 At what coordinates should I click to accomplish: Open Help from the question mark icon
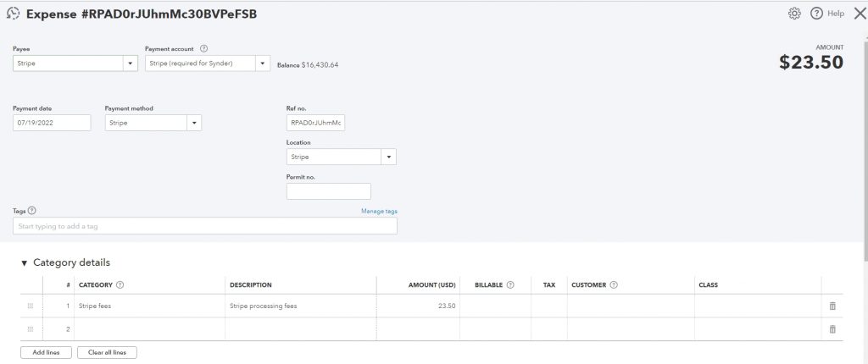[816, 14]
